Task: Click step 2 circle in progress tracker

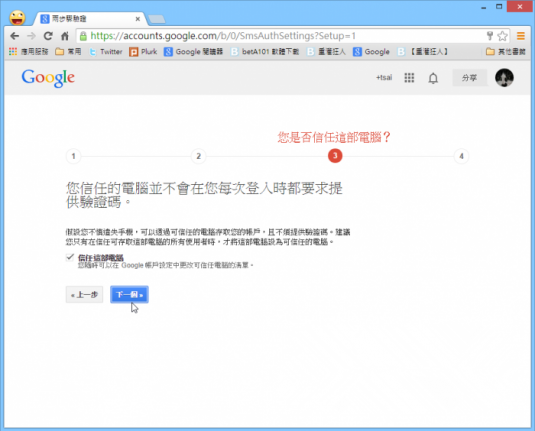Action: pyautogui.click(x=199, y=156)
